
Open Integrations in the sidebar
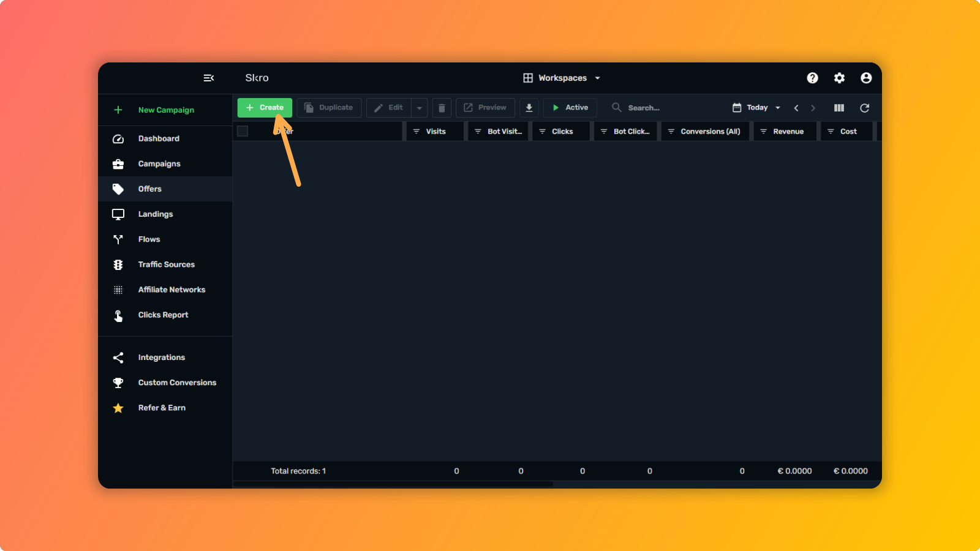pos(165,358)
